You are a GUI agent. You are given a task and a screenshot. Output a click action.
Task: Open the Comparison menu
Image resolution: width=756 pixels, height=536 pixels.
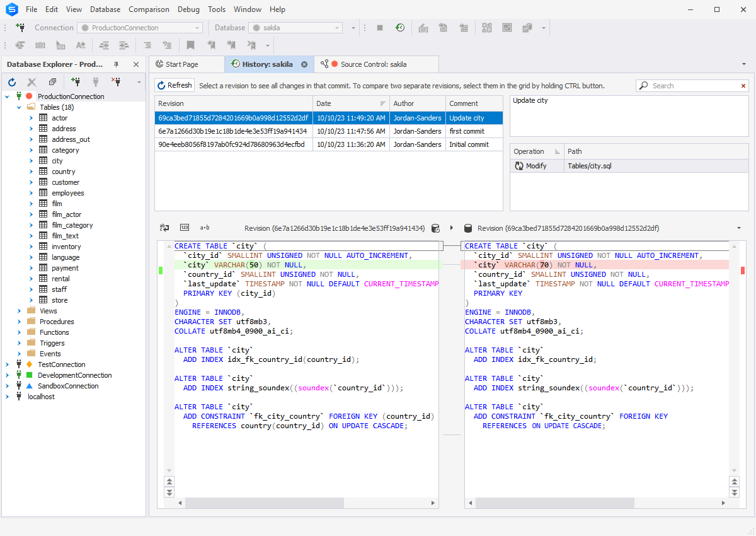click(149, 9)
